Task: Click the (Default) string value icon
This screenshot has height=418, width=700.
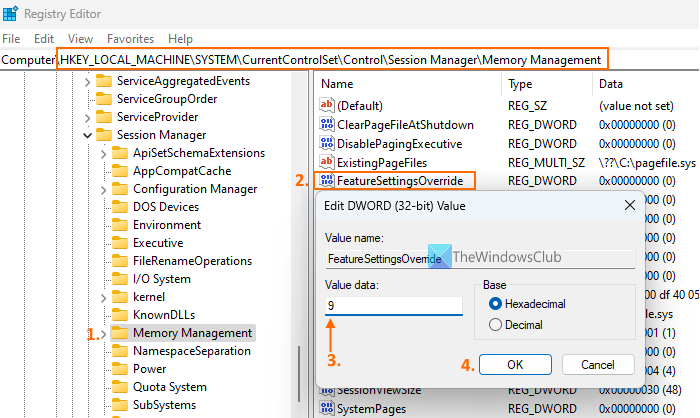Action: 326,105
